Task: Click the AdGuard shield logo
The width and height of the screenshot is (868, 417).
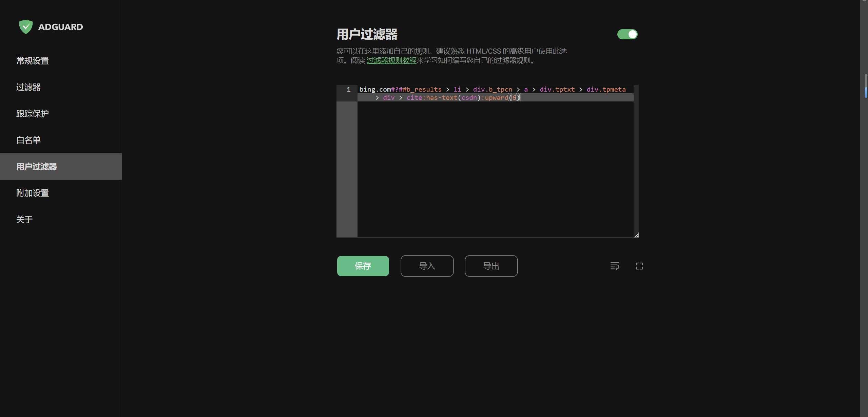Action: coord(26,27)
